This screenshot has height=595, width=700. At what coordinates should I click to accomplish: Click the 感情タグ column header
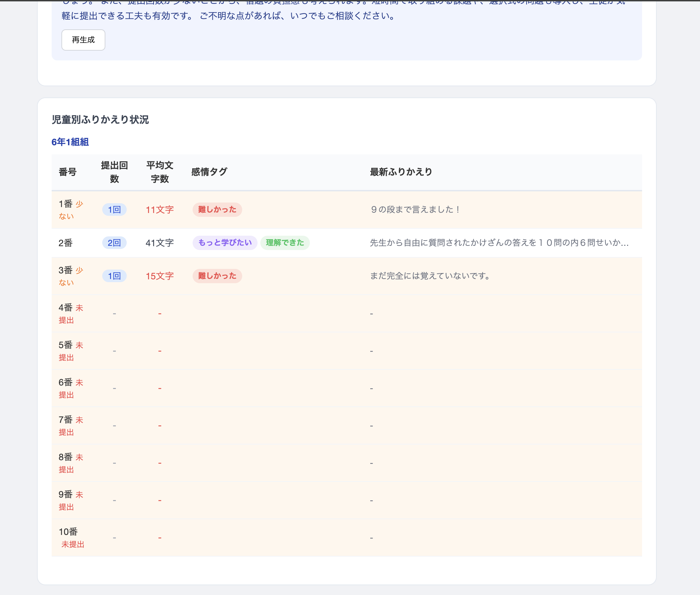point(209,172)
